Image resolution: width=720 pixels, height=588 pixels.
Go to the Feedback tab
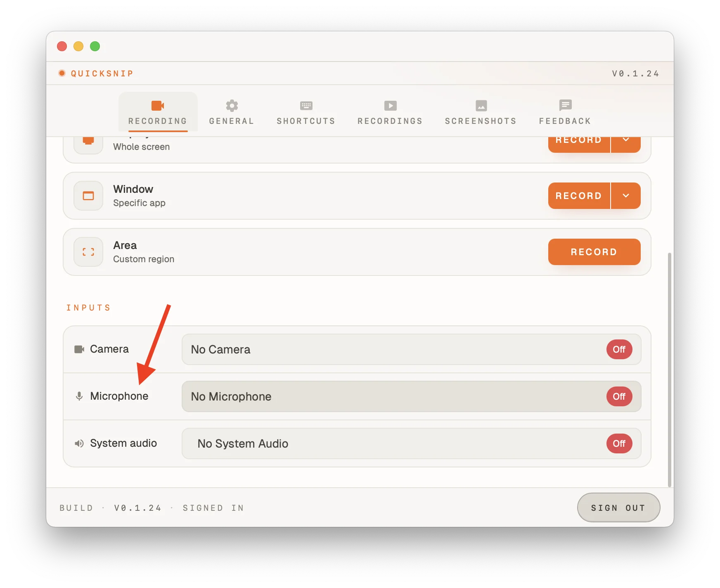pyautogui.click(x=565, y=112)
